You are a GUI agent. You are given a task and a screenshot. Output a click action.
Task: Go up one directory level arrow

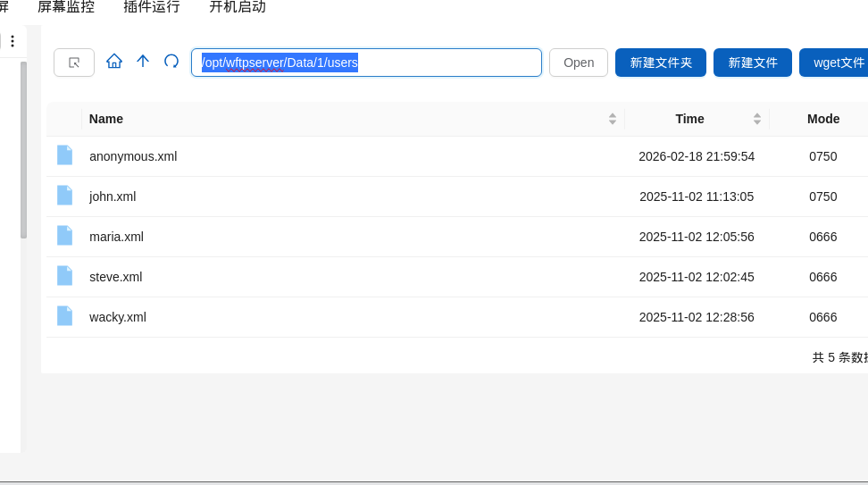143,62
